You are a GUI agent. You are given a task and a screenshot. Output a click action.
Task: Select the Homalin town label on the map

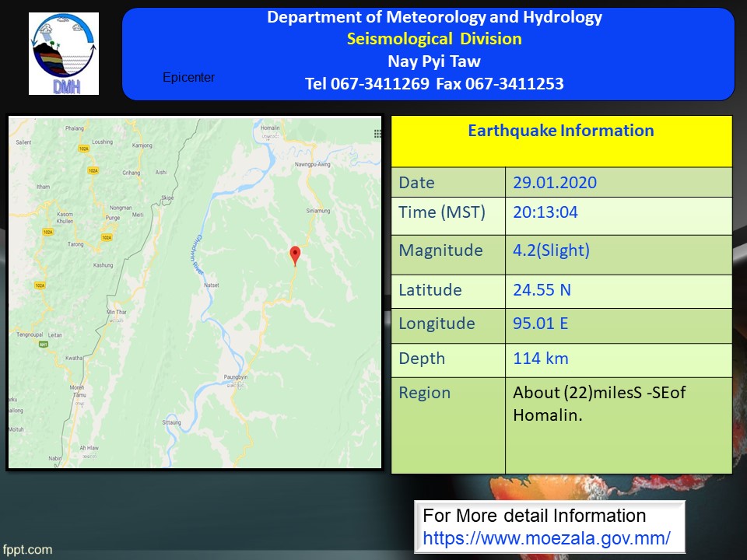(x=269, y=128)
